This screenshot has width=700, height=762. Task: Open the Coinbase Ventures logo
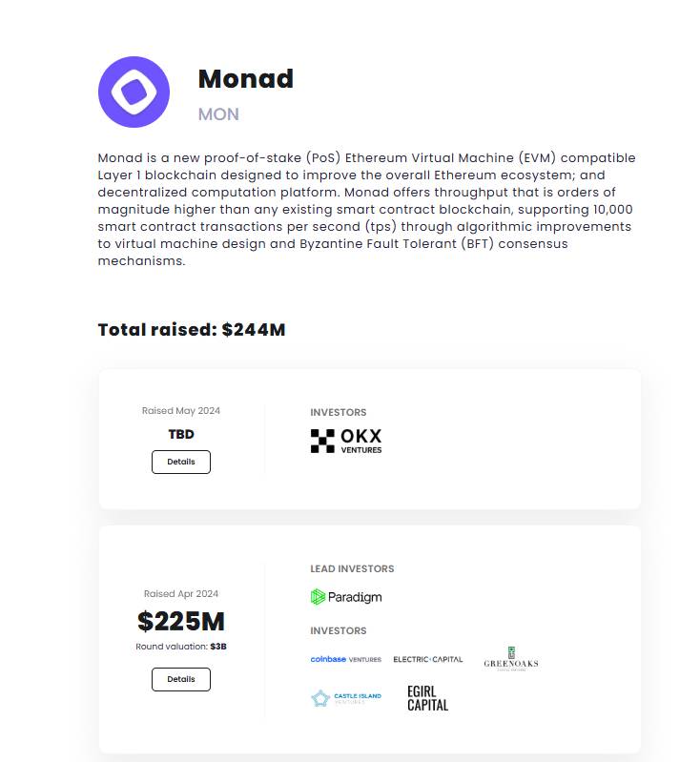pos(345,659)
